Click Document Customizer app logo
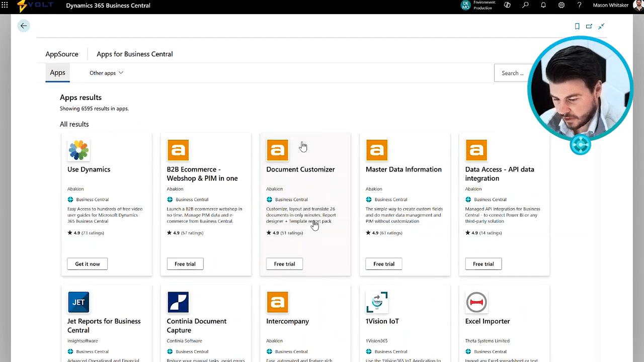644x362 pixels. pos(277,150)
